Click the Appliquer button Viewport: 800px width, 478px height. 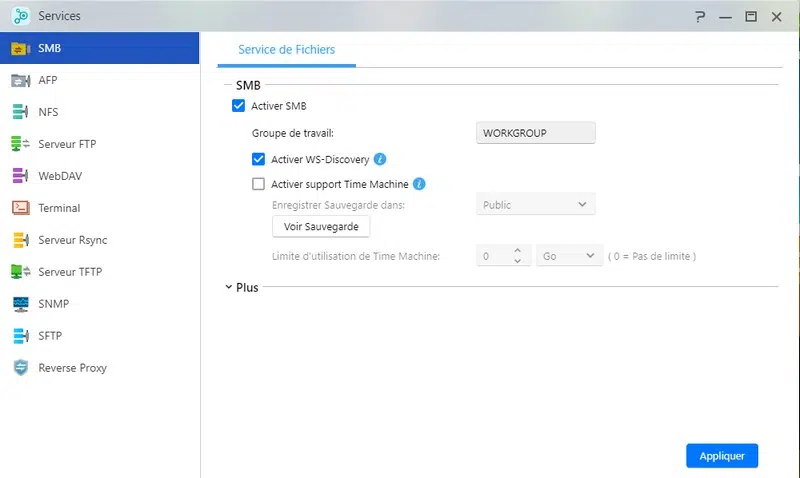(x=721, y=456)
